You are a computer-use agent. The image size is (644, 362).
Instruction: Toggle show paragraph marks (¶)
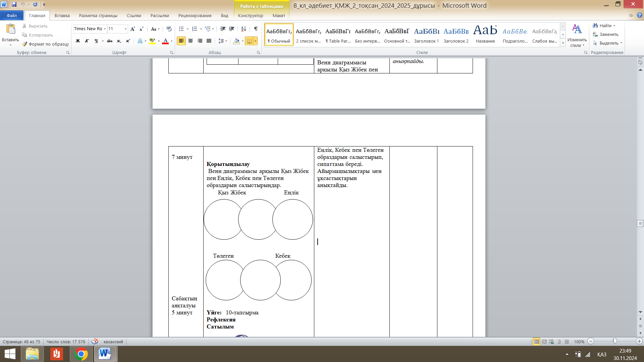click(256, 29)
